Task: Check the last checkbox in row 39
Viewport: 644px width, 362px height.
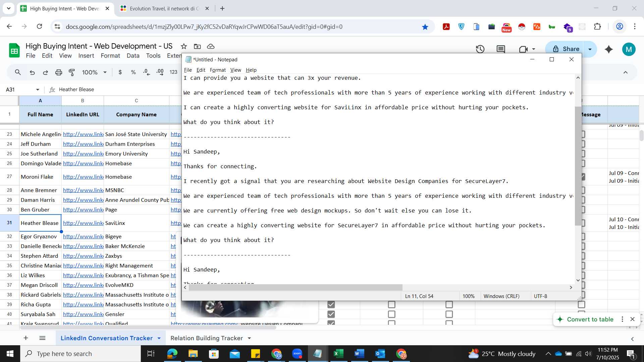Action: click(582, 304)
